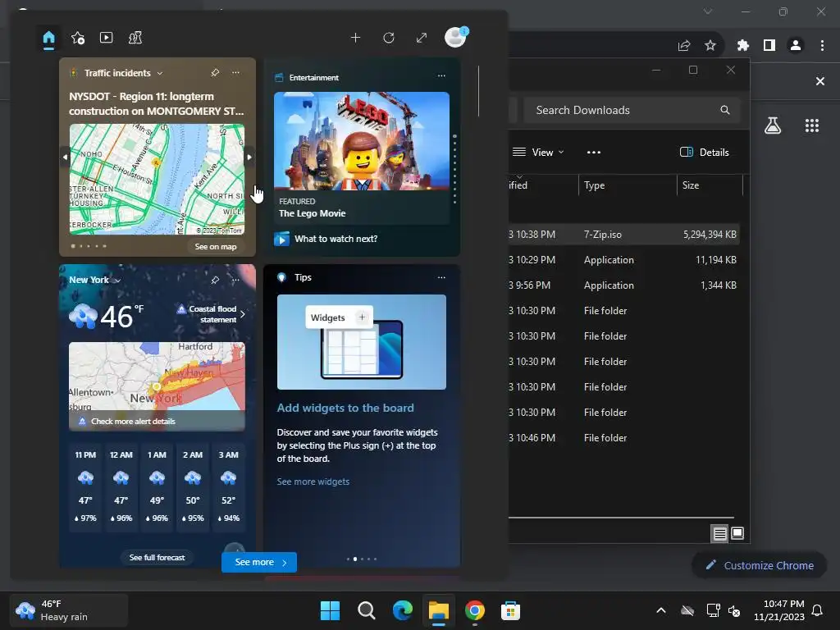Open Explorer See more ellipsis menu

click(x=594, y=153)
